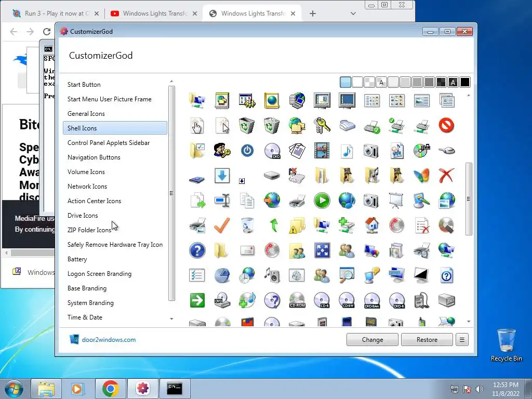The width and height of the screenshot is (532, 399).
Task: Pick the green right-arrow square icon
Action: 197,301
